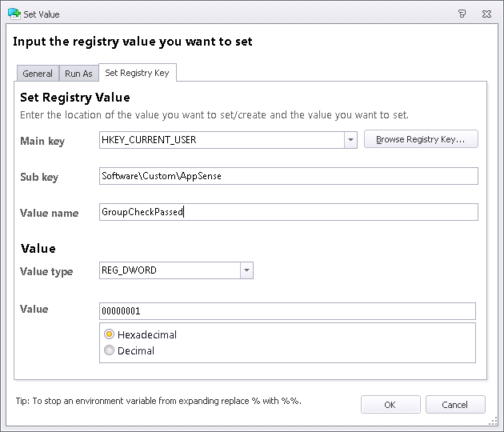
Task: Select the Set Registry Key tab
Action: click(137, 73)
